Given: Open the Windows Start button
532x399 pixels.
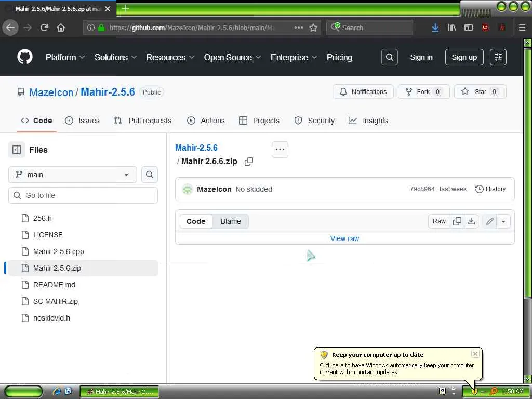Looking at the screenshot, I should [23, 392].
